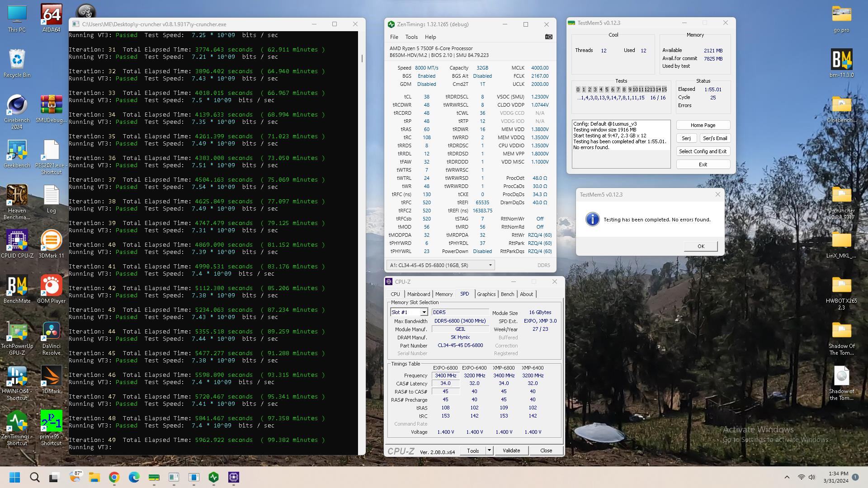Open the PES2021.exe shortcut

(x=51, y=157)
